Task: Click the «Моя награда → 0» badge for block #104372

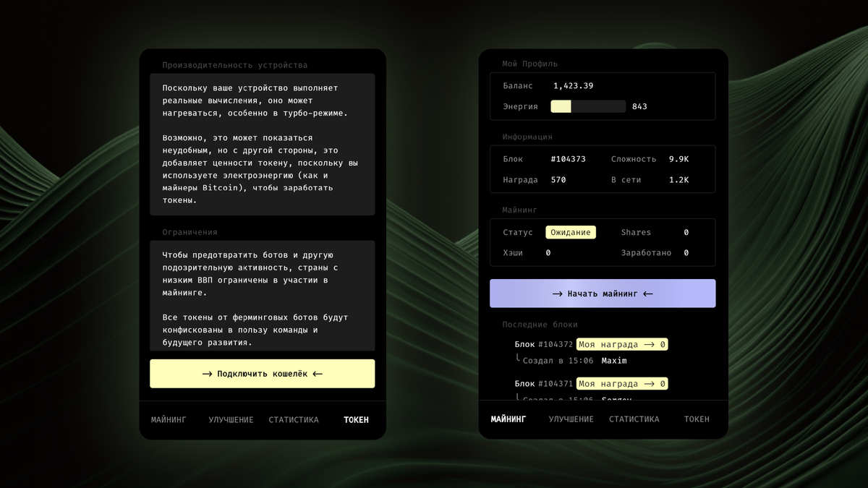Action: pos(621,344)
